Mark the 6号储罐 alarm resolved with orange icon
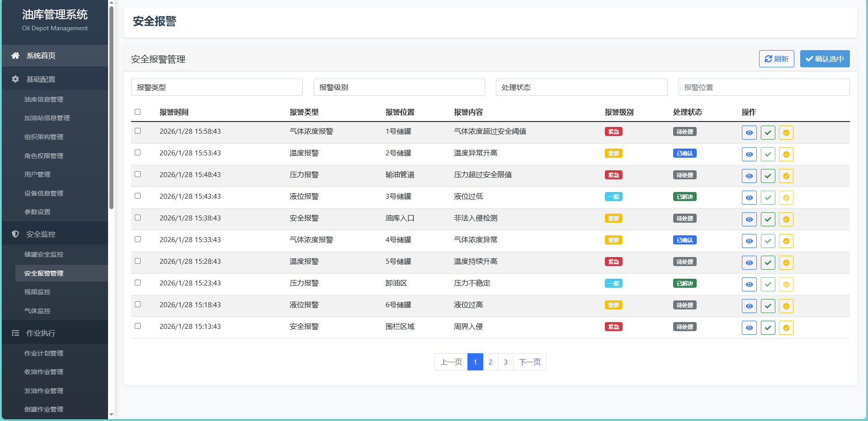 (786, 306)
